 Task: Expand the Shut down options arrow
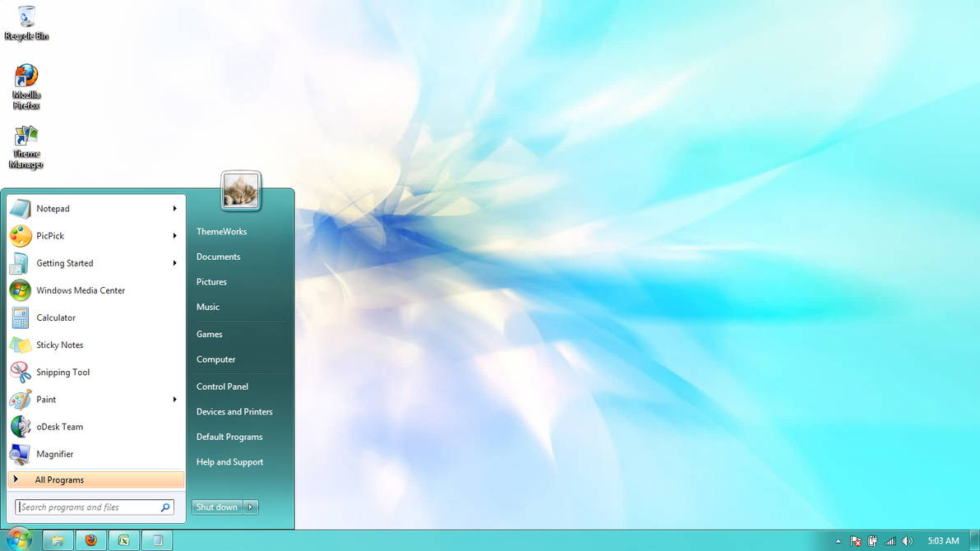point(250,507)
